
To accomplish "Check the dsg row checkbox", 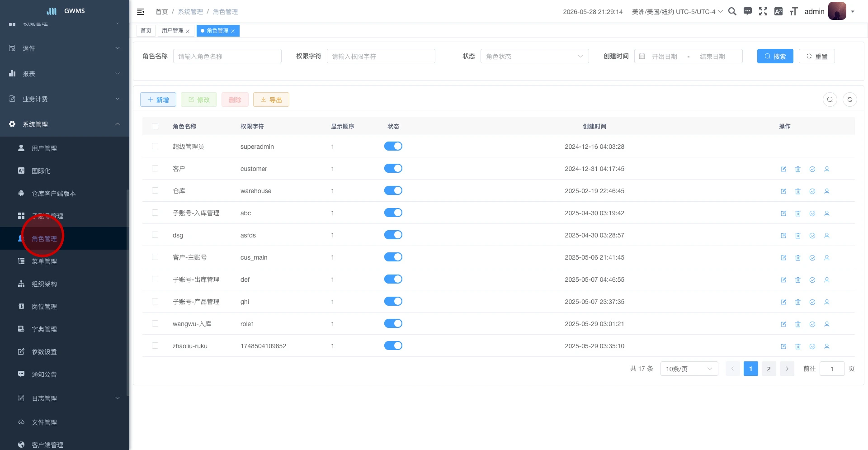I will [x=155, y=235].
